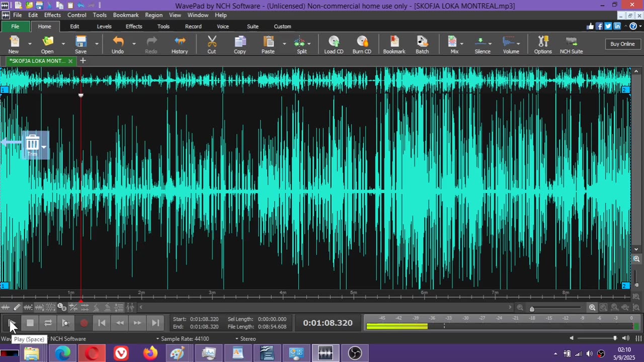Select the pencil edit tool below waveform
The image size is (644, 362).
pyautogui.click(x=17, y=307)
